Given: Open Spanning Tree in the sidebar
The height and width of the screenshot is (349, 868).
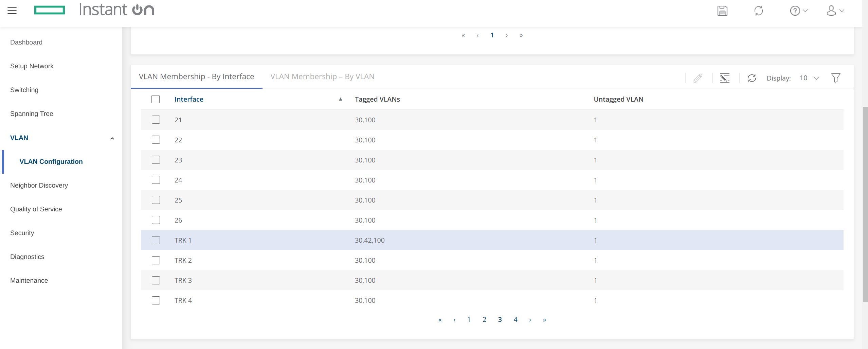Looking at the screenshot, I should (32, 114).
